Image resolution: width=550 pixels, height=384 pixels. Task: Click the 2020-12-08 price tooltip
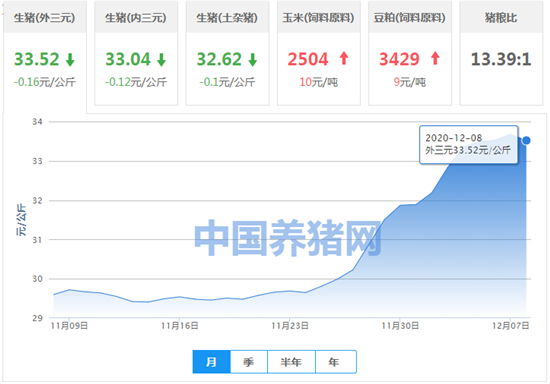pyautogui.click(x=469, y=144)
